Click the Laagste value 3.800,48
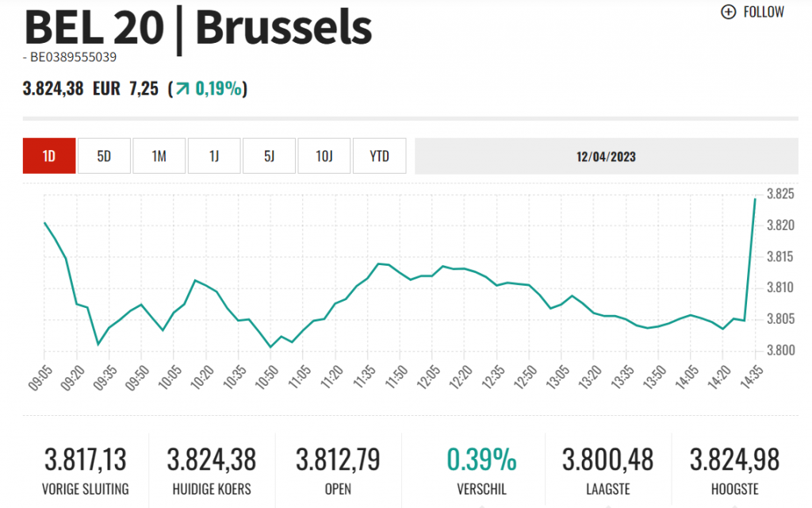Viewport: 812px width, 508px height. point(607,460)
